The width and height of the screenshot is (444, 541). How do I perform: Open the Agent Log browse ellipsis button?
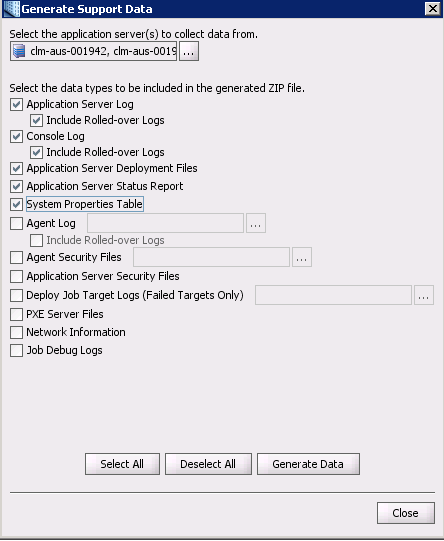pos(256,223)
